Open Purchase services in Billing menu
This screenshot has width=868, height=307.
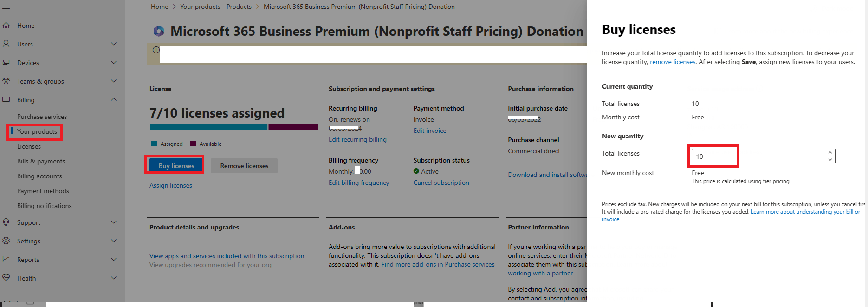42,117
